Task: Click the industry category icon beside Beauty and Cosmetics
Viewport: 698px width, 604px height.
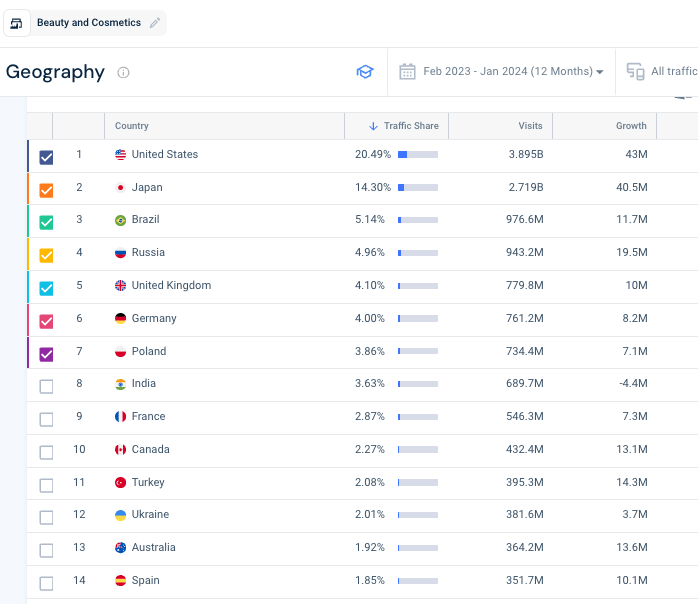Action: coord(16,23)
